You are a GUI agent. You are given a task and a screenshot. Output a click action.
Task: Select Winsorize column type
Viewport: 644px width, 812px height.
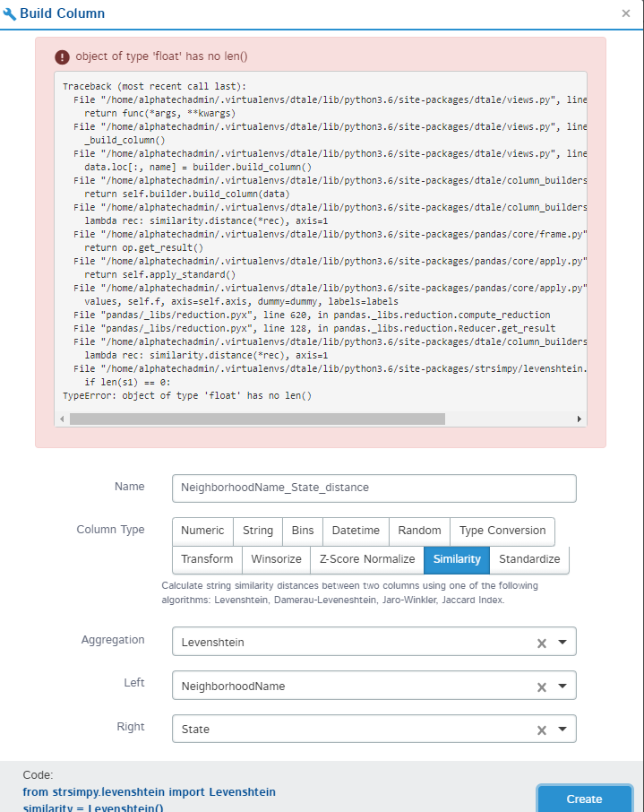[277, 559]
